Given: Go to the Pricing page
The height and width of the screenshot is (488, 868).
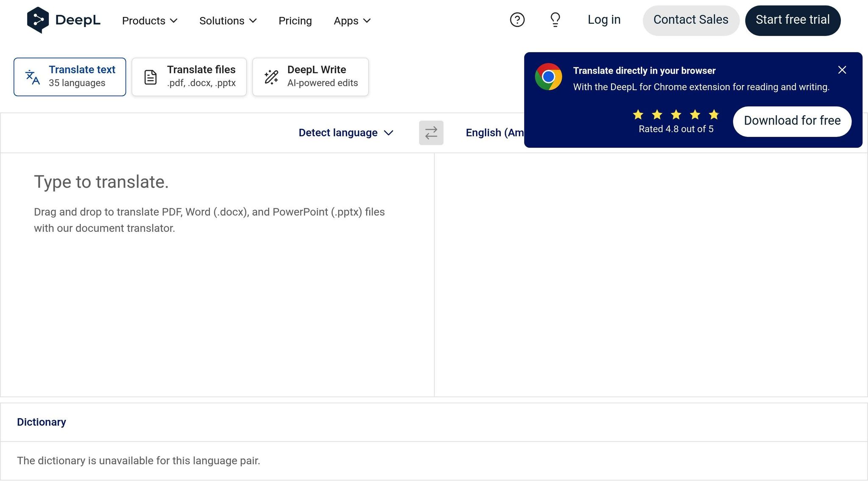Looking at the screenshot, I should click(295, 21).
